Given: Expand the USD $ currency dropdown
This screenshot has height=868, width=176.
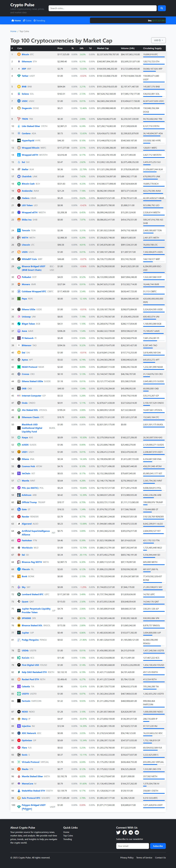Looking at the screenshot, I should (x=158, y=40).
